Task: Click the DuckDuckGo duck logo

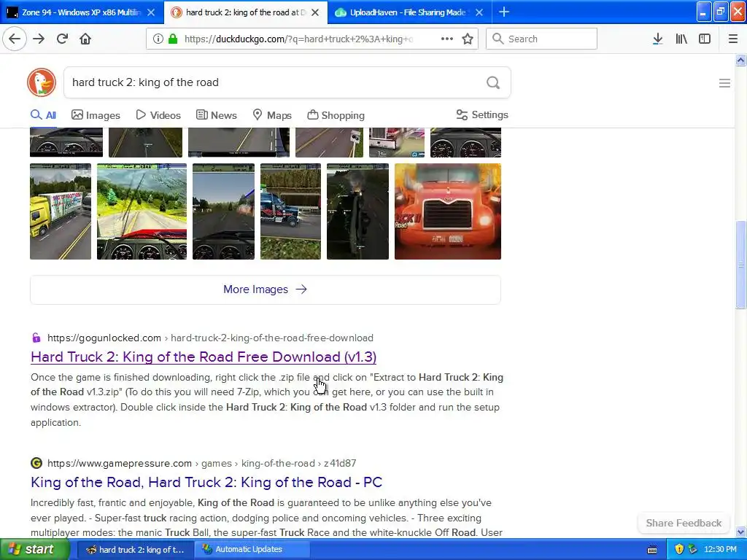Action: click(x=42, y=82)
